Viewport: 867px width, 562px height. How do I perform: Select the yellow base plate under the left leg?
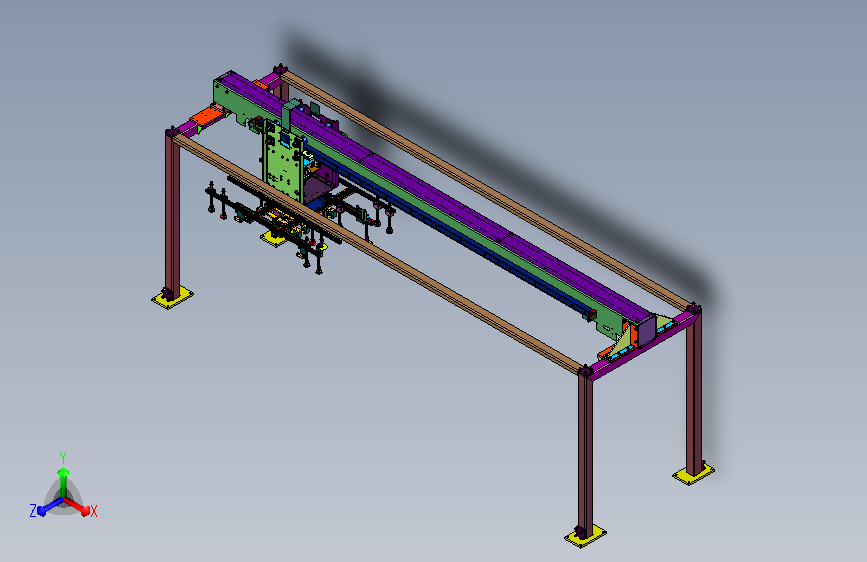point(173,298)
